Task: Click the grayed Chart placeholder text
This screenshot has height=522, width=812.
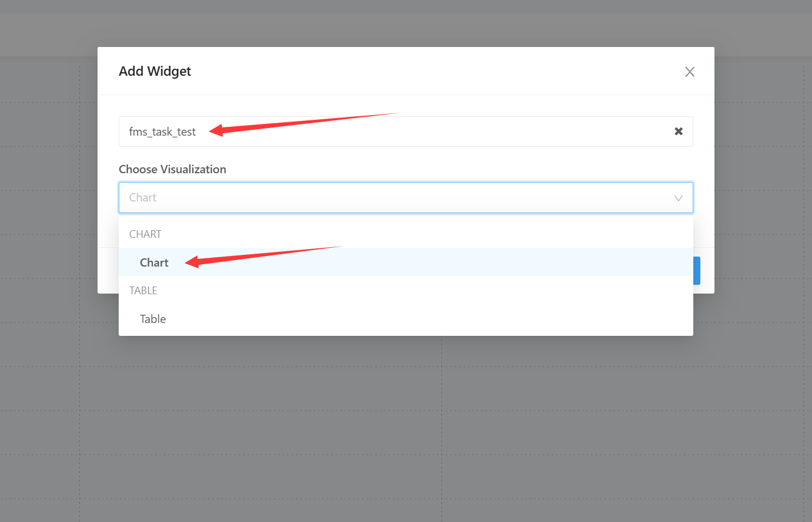Action: pos(143,198)
